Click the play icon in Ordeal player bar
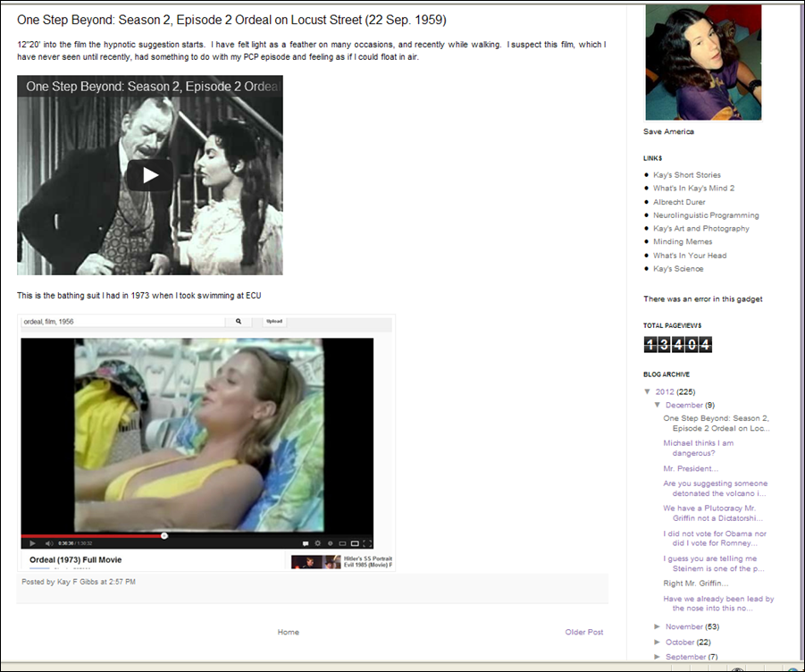This screenshot has height=672, width=805. [32, 543]
